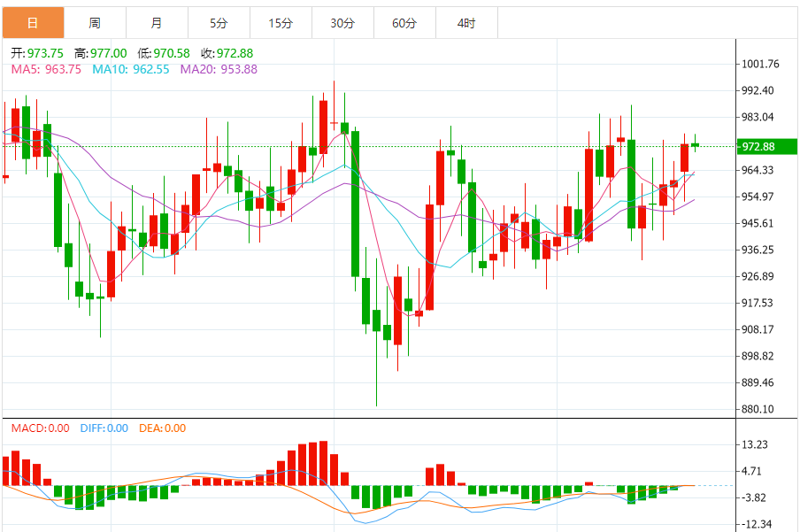Select the 日 daily chart tab

33,23
